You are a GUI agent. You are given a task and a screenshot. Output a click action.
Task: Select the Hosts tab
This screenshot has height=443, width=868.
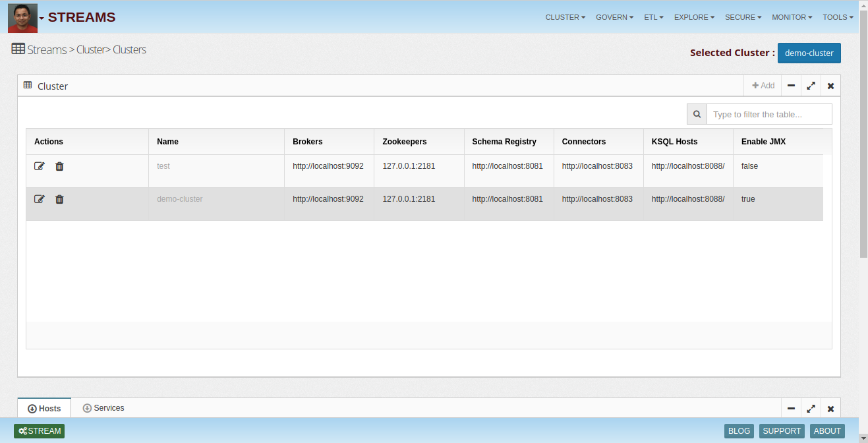point(44,409)
